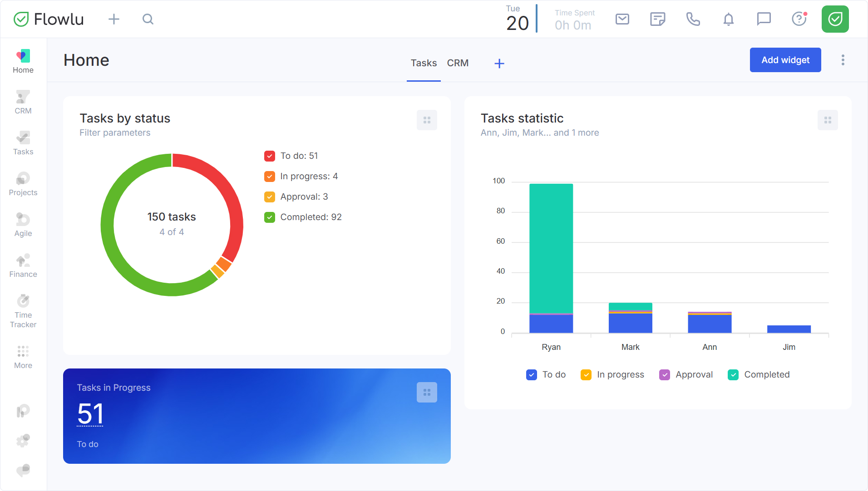
Task: Open the Projects module
Action: point(23,183)
